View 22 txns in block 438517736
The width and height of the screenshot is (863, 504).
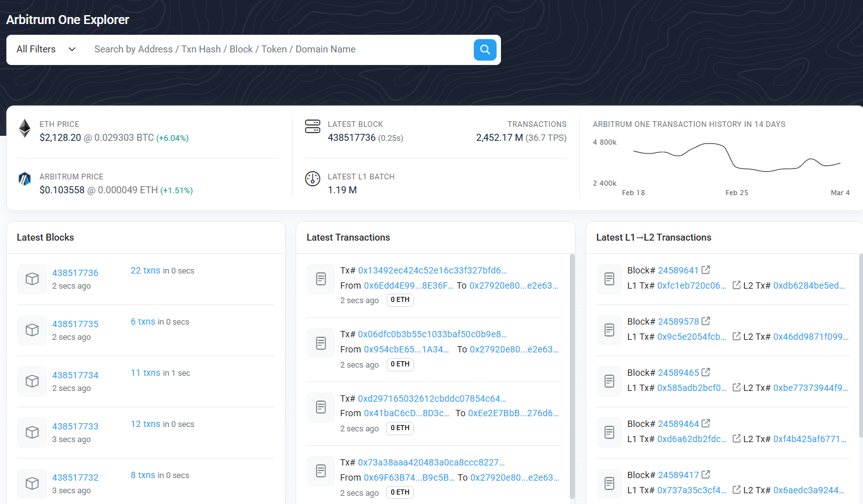pos(145,270)
